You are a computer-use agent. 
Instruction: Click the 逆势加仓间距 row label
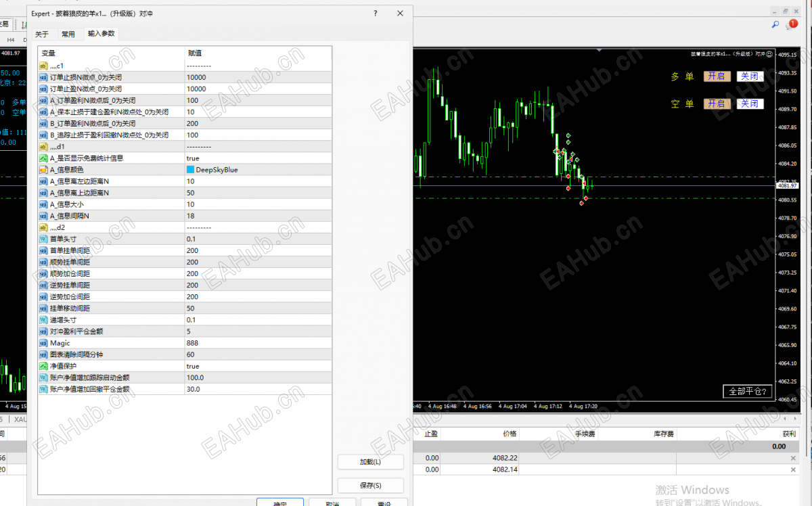(70, 296)
